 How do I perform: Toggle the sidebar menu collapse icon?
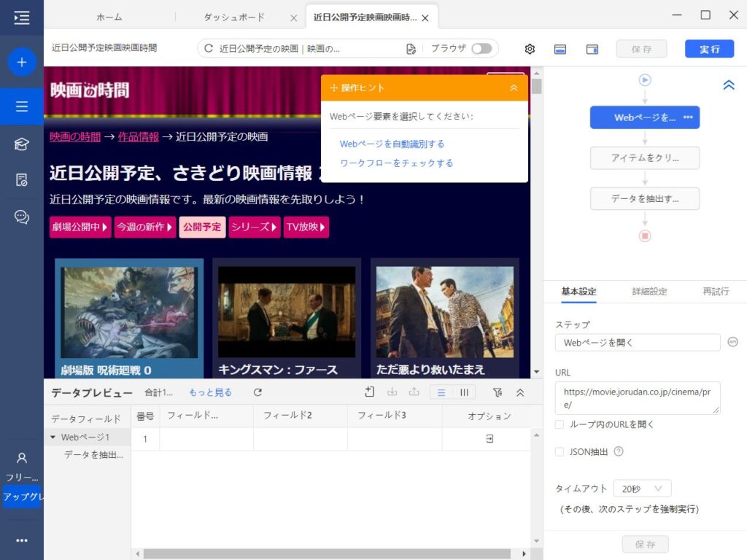click(x=21, y=17)
